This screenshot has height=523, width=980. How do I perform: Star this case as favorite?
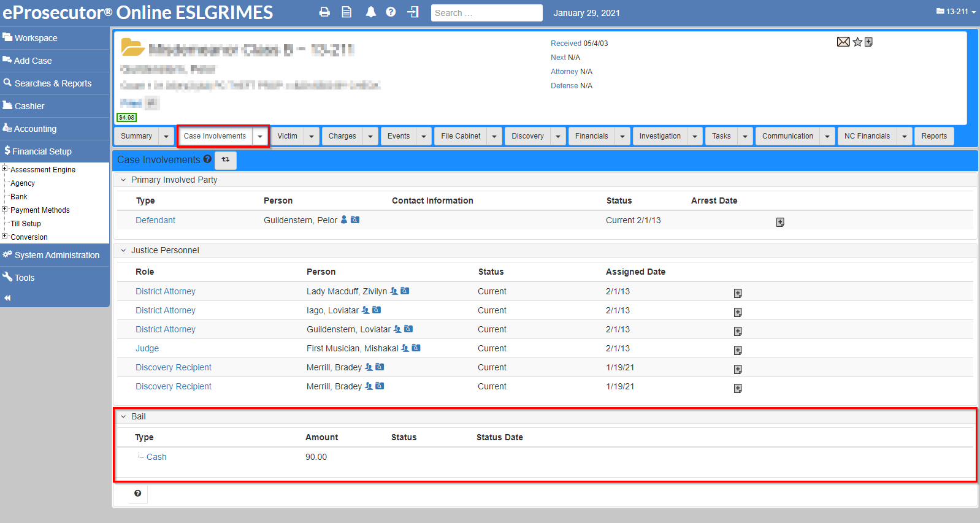[857, 42]
